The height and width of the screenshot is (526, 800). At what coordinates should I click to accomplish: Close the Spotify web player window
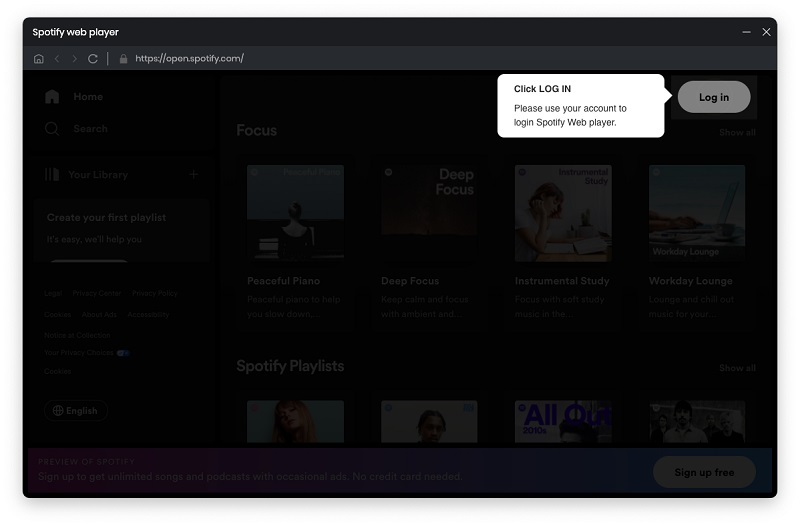(x=766, y=32)
